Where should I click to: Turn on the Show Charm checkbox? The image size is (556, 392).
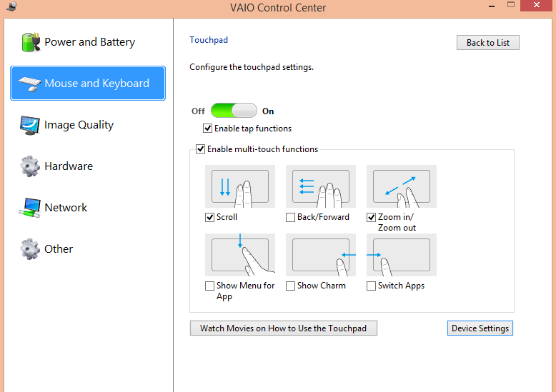290,286
